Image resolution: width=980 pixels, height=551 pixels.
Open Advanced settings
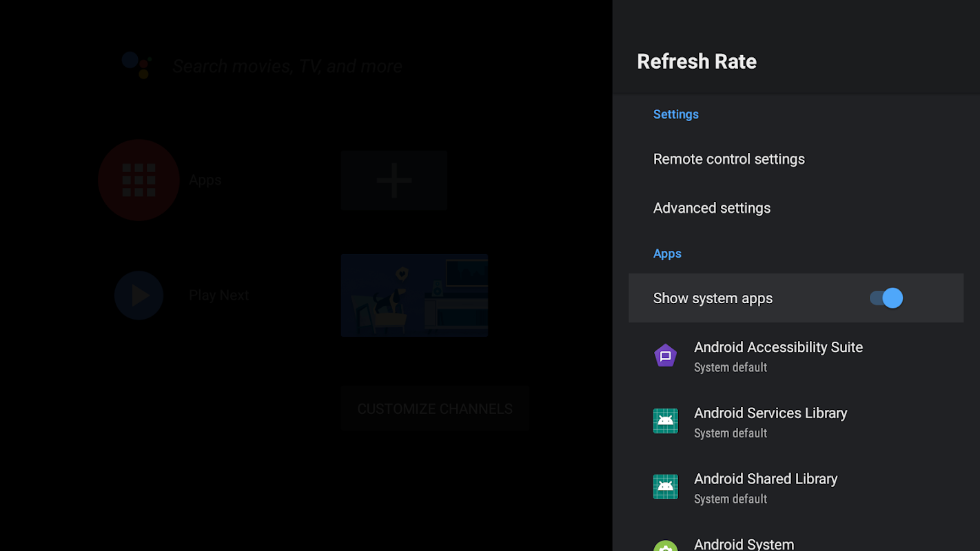point(711,208)
